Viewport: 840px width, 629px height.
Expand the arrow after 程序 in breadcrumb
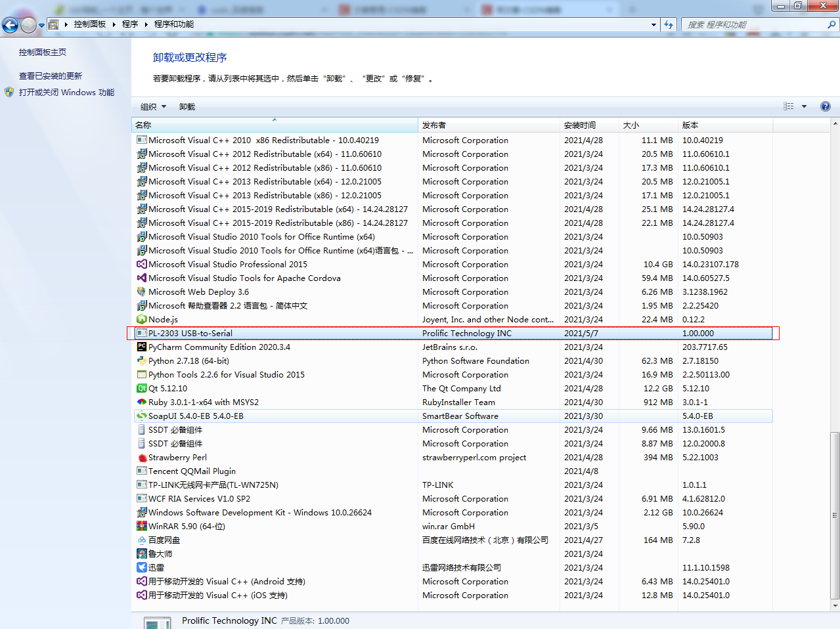[x=146, y=24]
